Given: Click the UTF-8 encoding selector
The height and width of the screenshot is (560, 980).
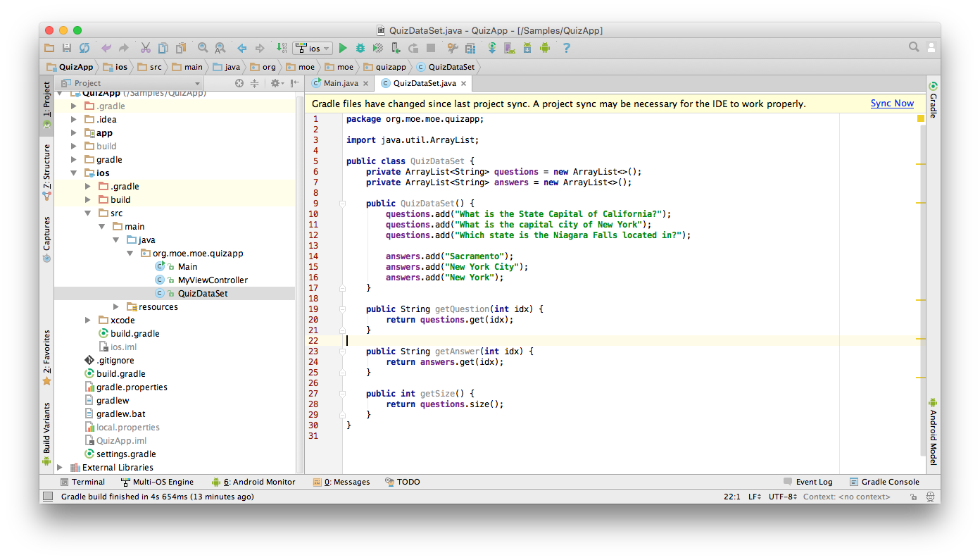Looking at the screenshot, I should 782,497.
